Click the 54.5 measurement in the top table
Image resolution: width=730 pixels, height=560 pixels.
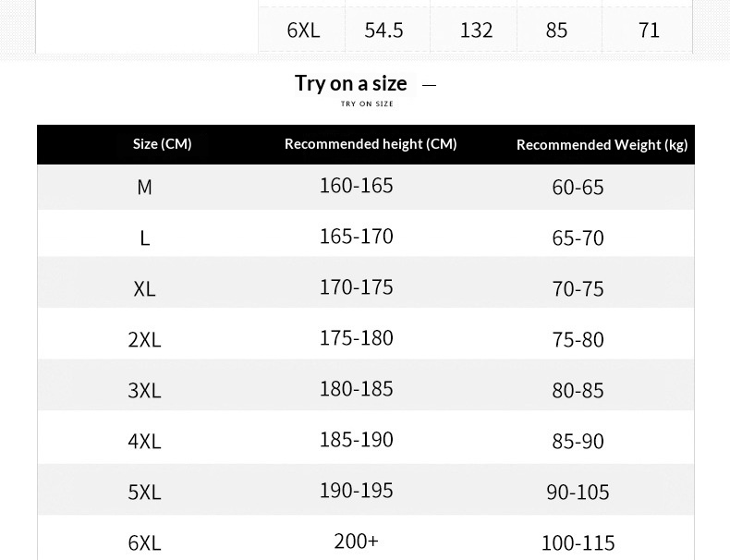pos(383,30)
